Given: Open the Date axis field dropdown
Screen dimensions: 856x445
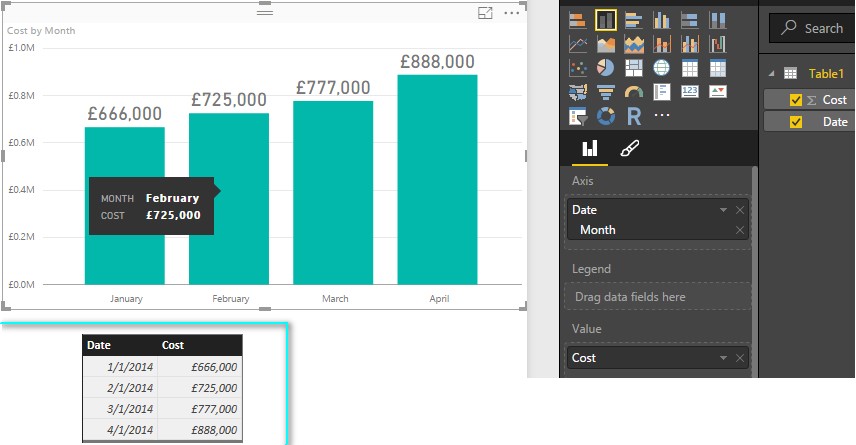Looking at the screenshot, I should tap(723, 210).
